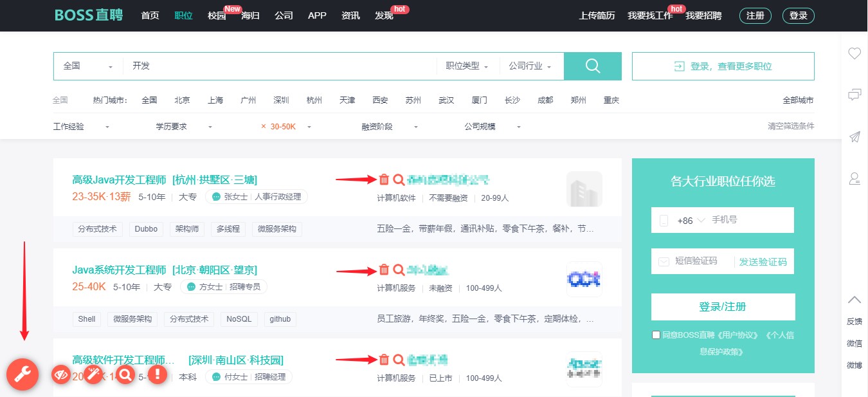
Task: Click the 注册 button
Action: (755, 15)
